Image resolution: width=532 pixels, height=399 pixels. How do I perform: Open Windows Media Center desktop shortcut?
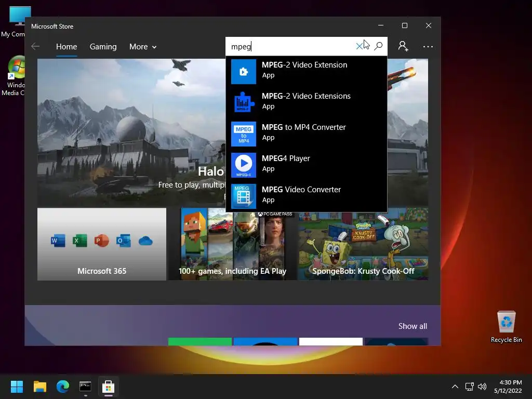(13, 76)
